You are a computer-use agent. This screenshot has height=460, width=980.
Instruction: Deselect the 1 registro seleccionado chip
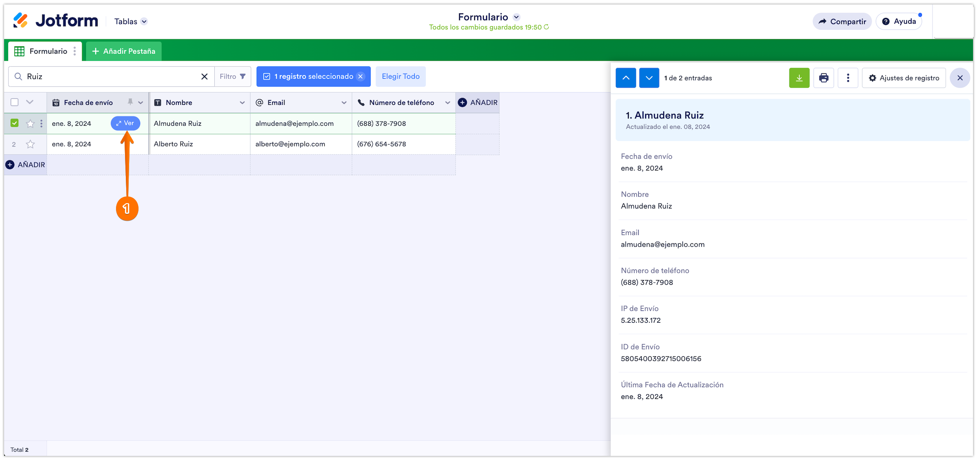click(x=360, y=77)
